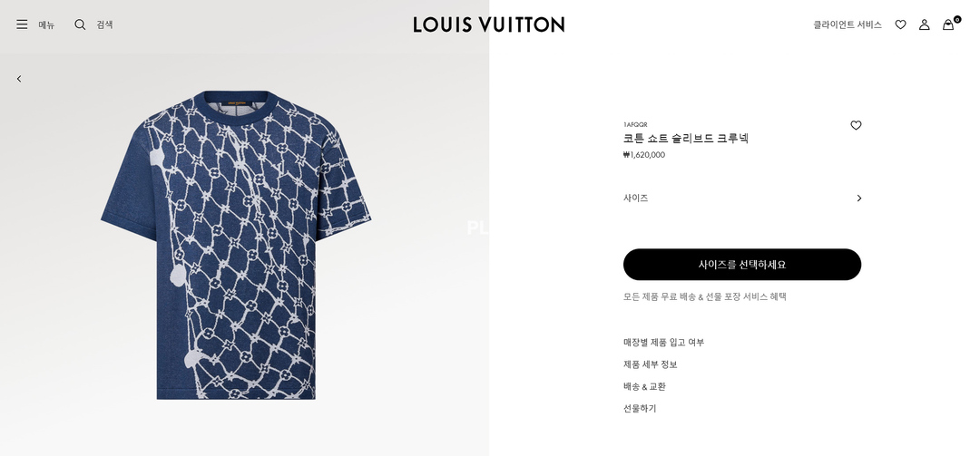Add product to wishlist heart
The image size is (980, 456).
pos(856,125)
